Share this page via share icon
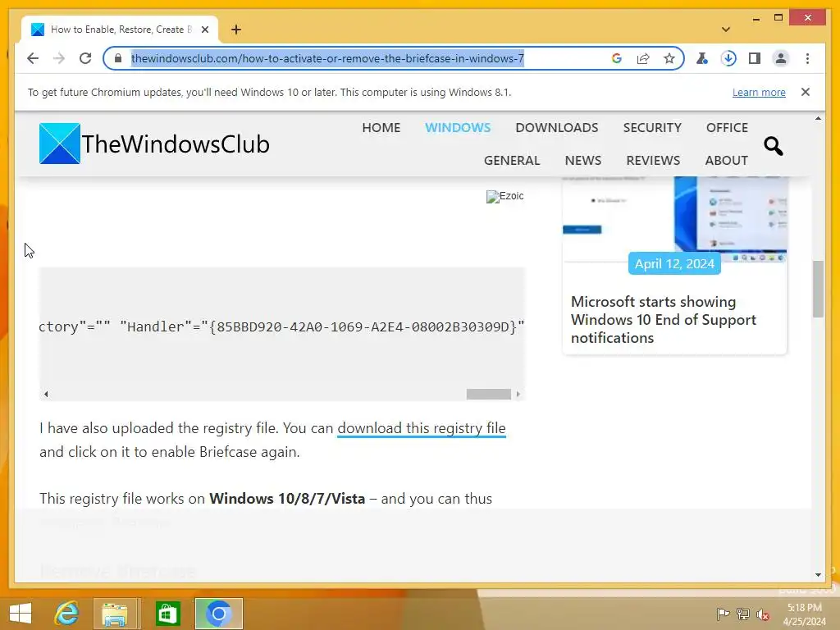Image resolution: width=840 pixels, height=630 pixels. pos(643,58)
